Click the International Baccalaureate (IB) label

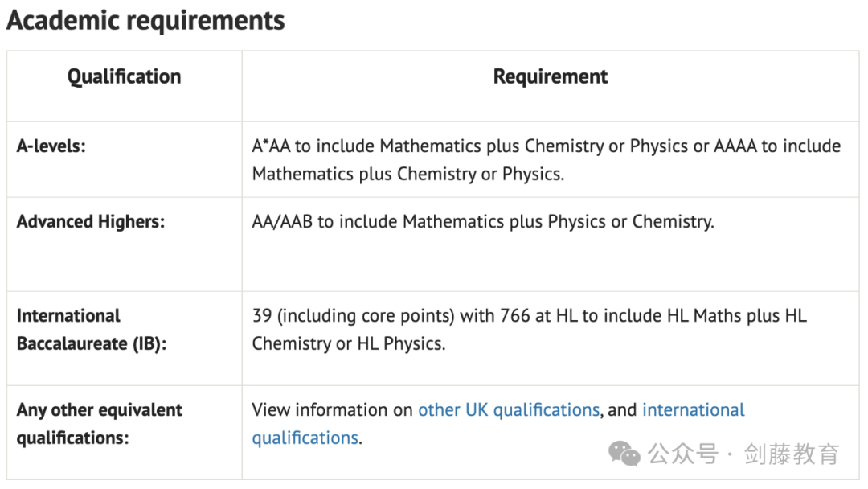pyautogui.click(x=92, y=330)
